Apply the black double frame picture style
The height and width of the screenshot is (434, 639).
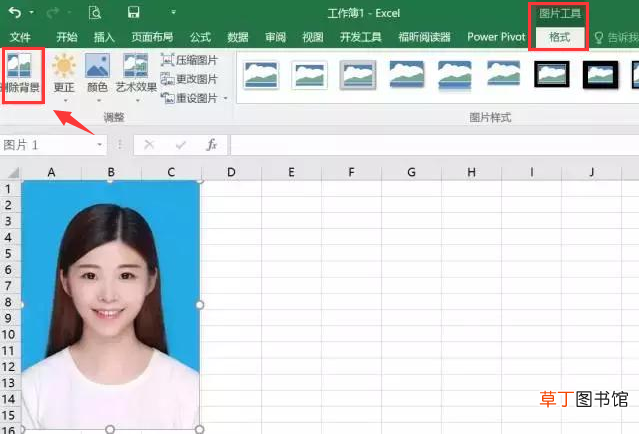coord(552,75)
